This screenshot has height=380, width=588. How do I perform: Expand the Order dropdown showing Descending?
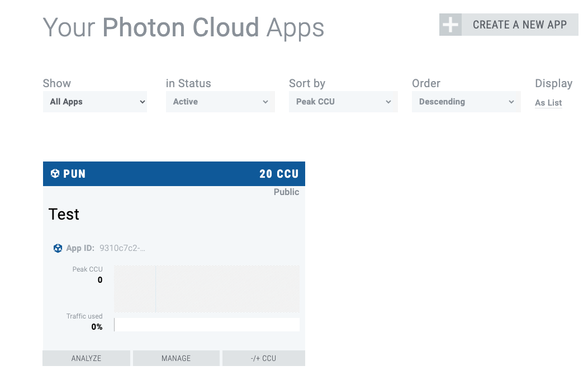point(466,102)
